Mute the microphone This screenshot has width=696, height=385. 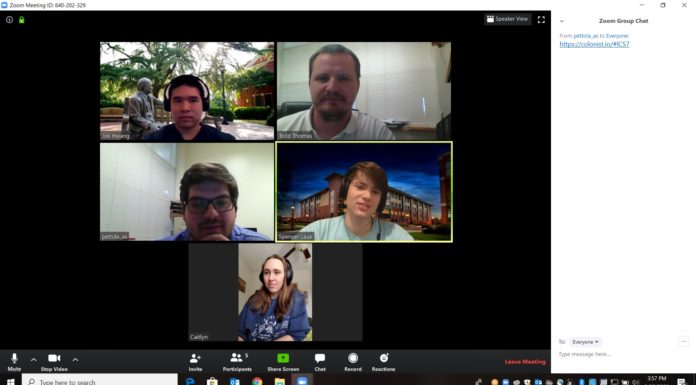tap(14, 361)
